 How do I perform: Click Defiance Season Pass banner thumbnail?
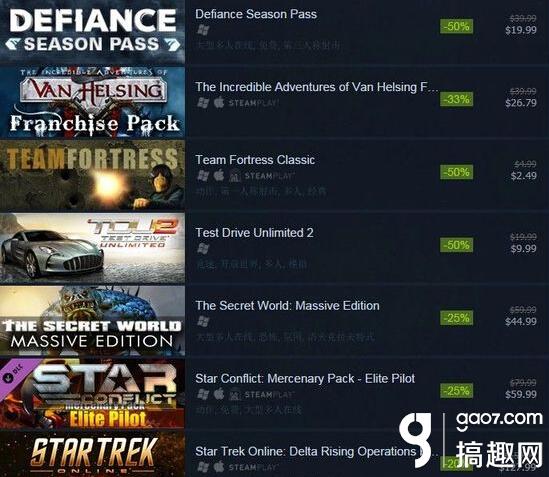[92, 32]
